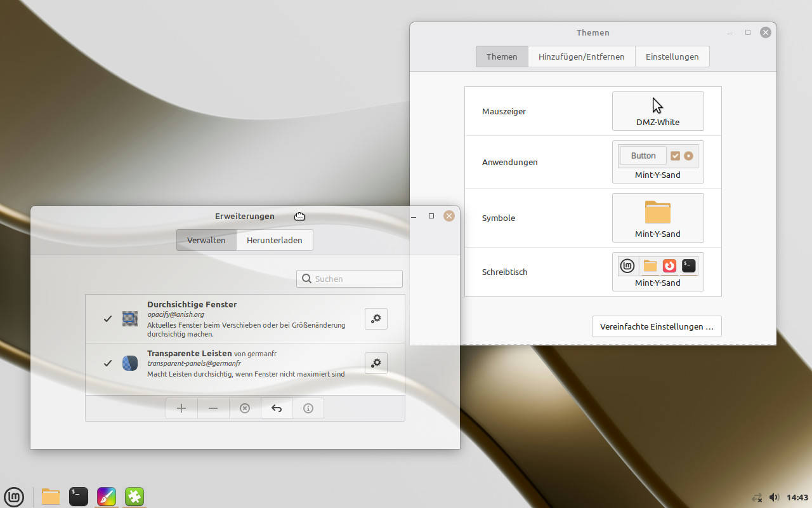Choose Schreibtisch desktop theme Mint-Y-Sand
Viewport: 812px width, 508px height.
tap(658, 272)
